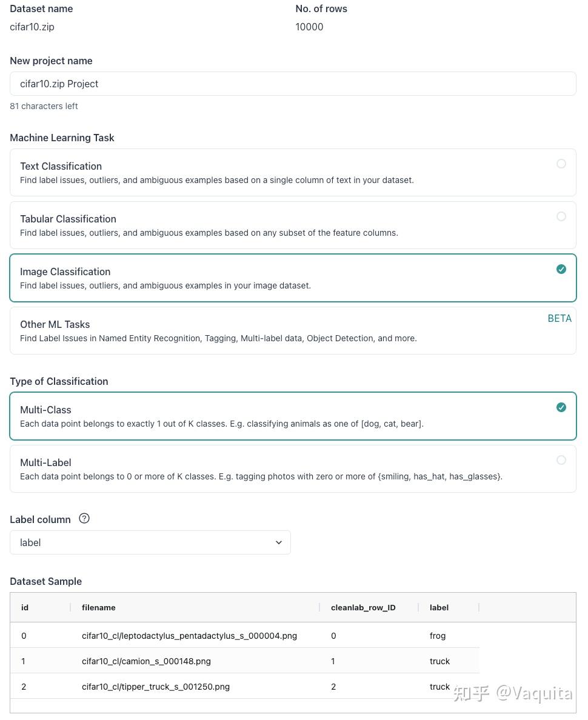Select the leptodactylus_pentadactylus file row

click(x=189, y=636)
